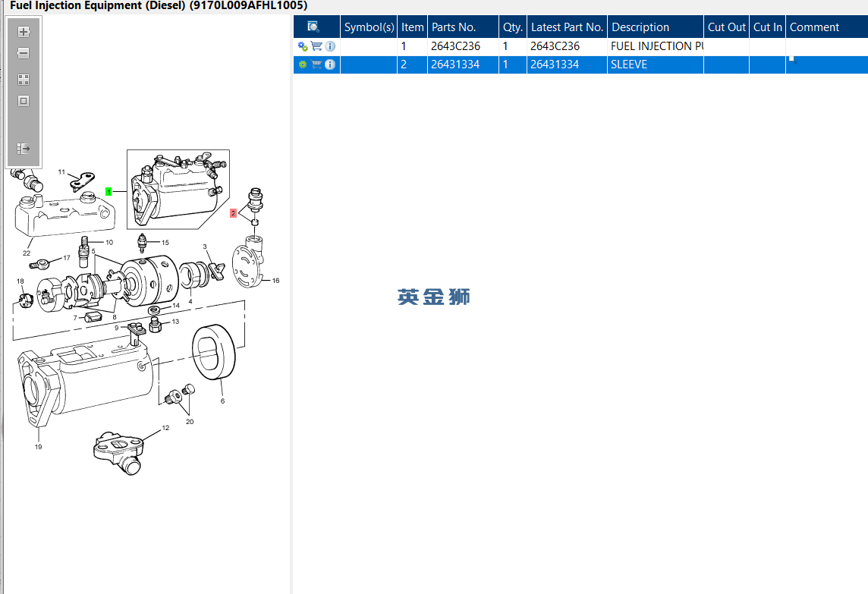Click the four-squares grid view icon
The width and height of the screenshot is (868, 594).
pos(24,80)
